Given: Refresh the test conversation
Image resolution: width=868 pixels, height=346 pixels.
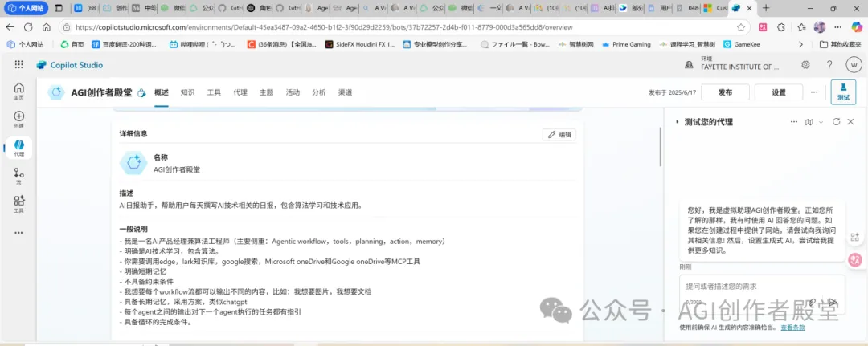Looking at the screenshot, I should point(837,121).
